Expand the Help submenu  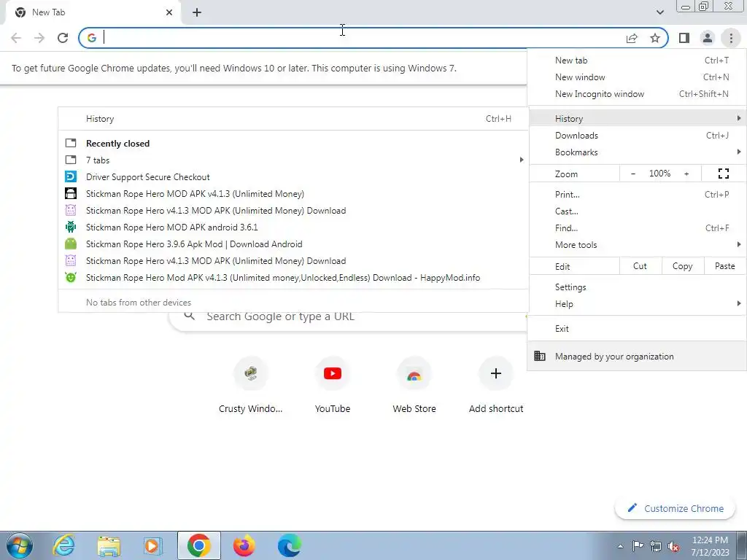pyautogui.click(x=637, y=304)
